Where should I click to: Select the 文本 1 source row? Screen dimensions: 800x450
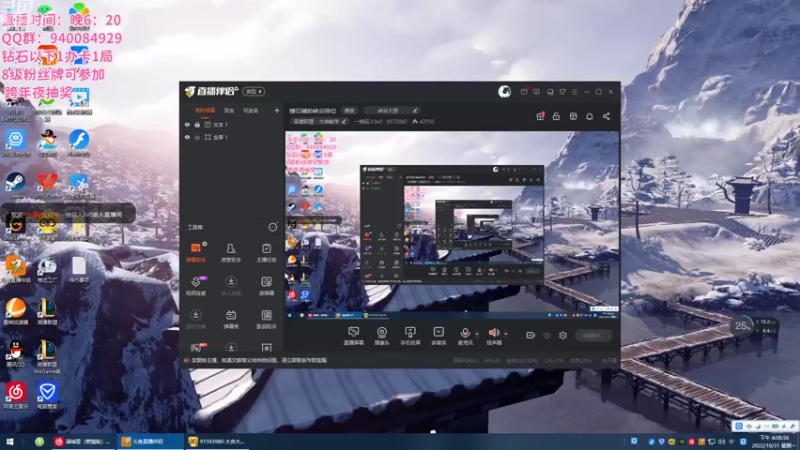click(233, 124)
